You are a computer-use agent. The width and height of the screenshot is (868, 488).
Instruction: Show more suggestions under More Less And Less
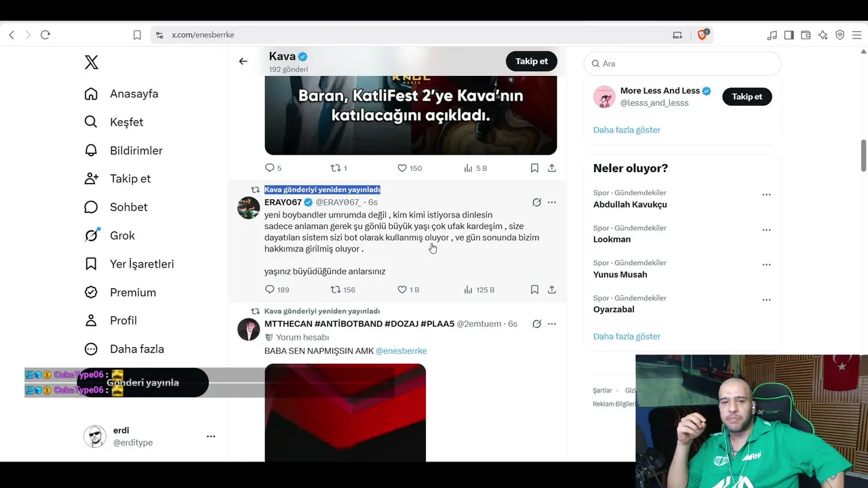pos(627,129)
